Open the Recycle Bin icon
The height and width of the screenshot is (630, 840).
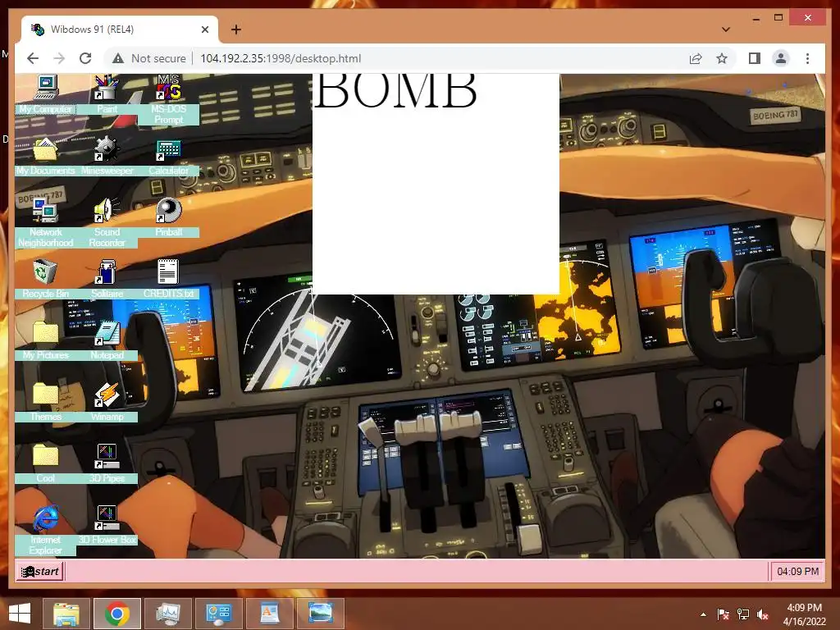point(46,272)
